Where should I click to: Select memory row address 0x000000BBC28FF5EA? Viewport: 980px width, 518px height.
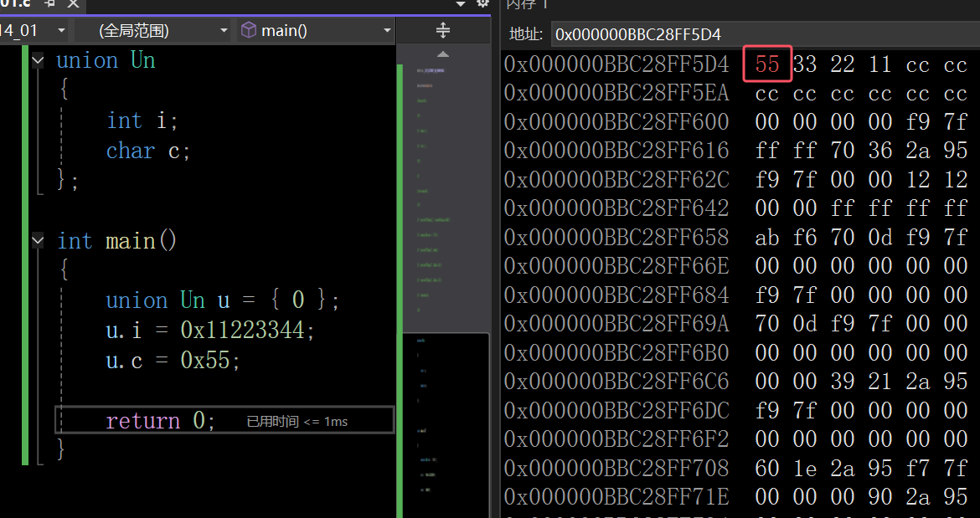point(616,93)
